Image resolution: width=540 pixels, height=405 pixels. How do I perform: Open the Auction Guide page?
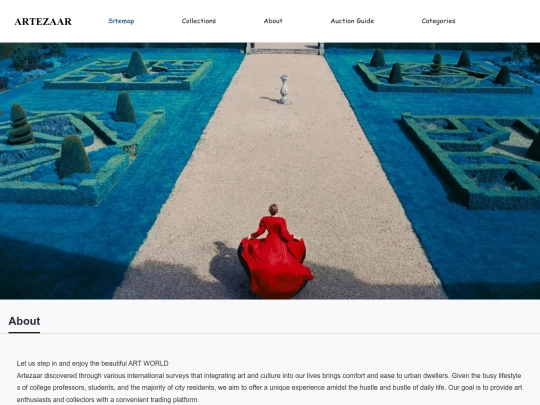(x=352, y=21)
